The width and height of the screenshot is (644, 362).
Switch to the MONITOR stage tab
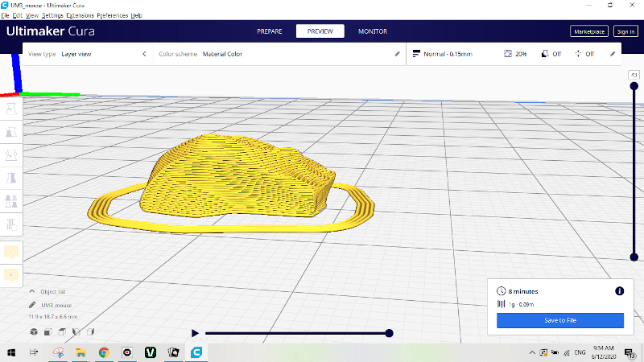373,31
